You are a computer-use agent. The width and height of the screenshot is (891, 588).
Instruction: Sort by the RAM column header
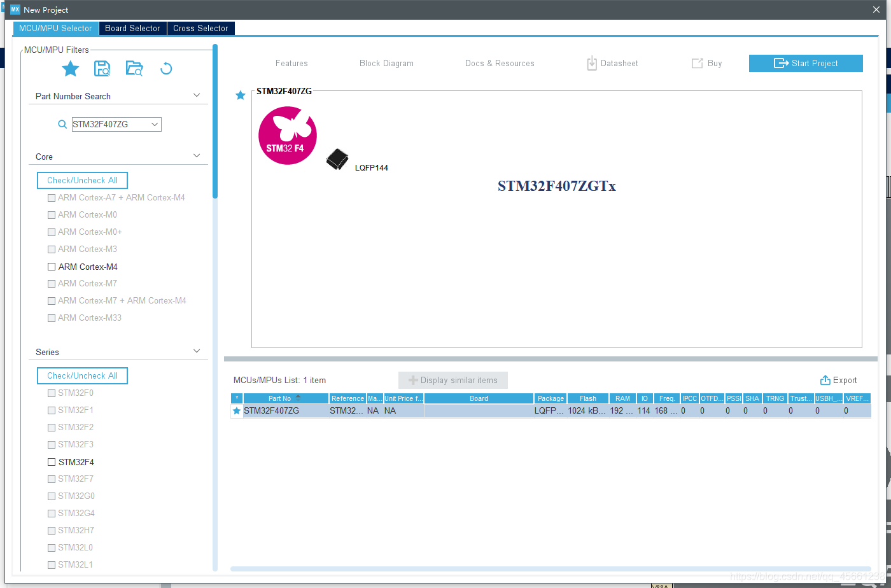coord(622,398)
